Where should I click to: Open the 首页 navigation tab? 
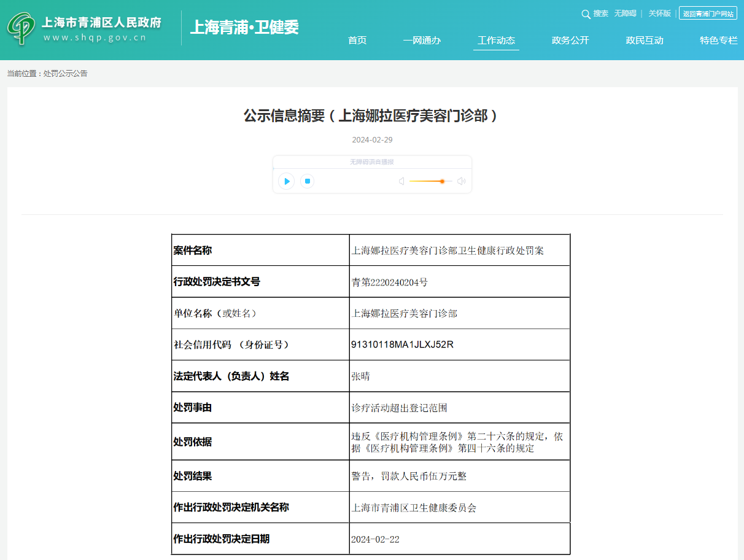[x=357, y=41]
